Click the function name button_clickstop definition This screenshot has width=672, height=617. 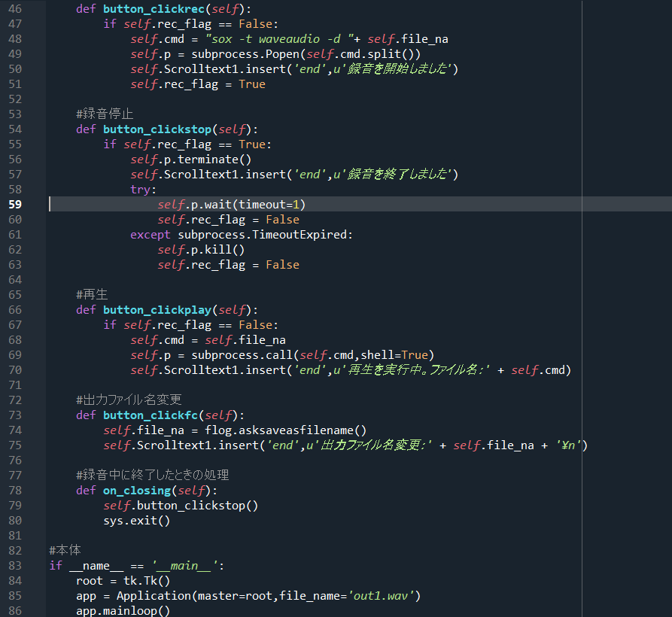(x=157, y=129)
